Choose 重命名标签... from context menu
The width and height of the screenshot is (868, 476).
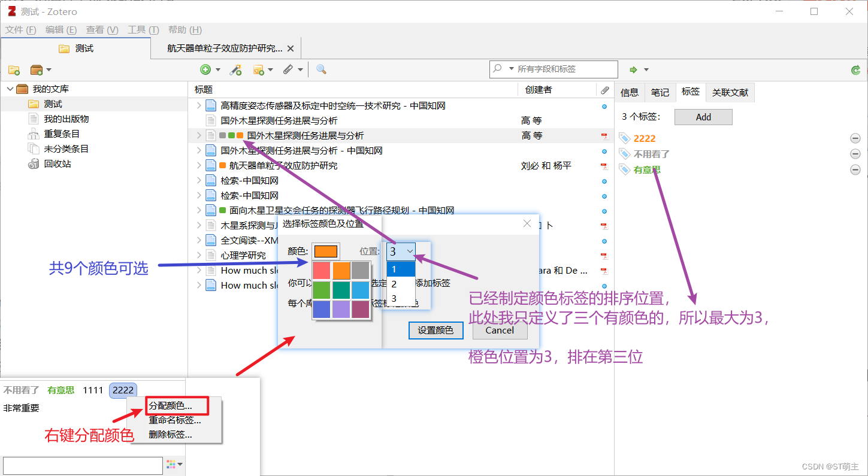175,420
